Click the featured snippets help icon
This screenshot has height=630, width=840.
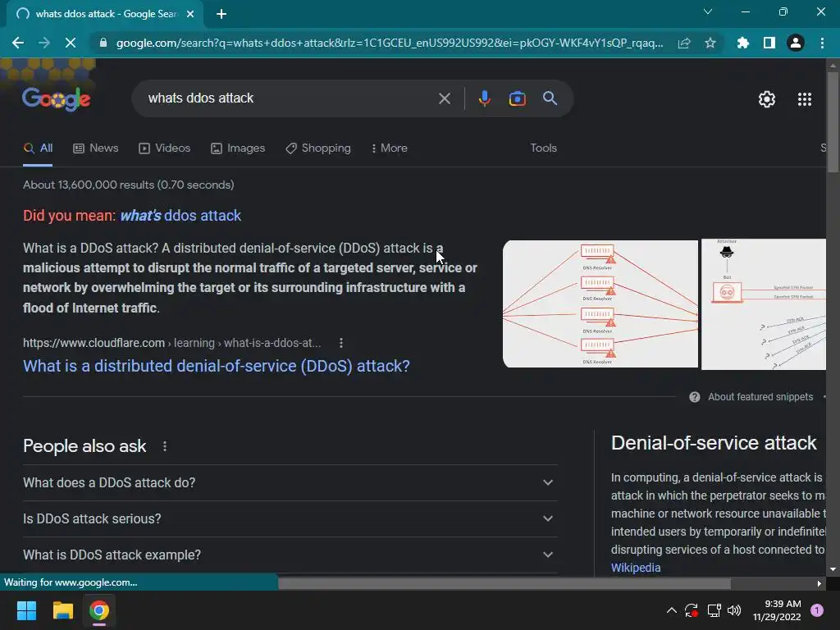(x=694, y=397)
